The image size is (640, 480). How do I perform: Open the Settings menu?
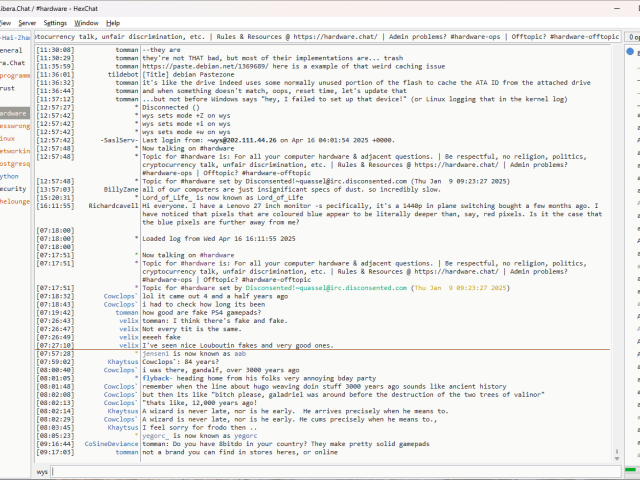coord(55,22)
